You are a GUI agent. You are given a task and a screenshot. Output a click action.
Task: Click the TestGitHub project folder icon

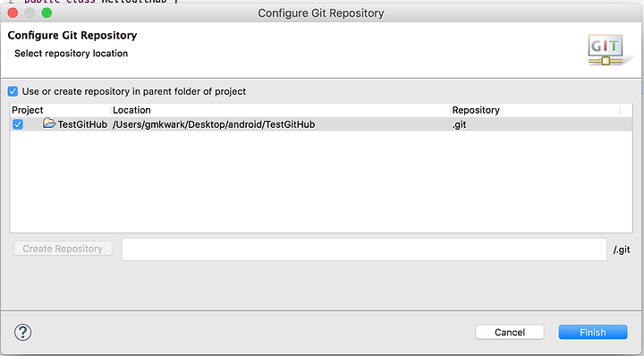(x=49, y=123)
